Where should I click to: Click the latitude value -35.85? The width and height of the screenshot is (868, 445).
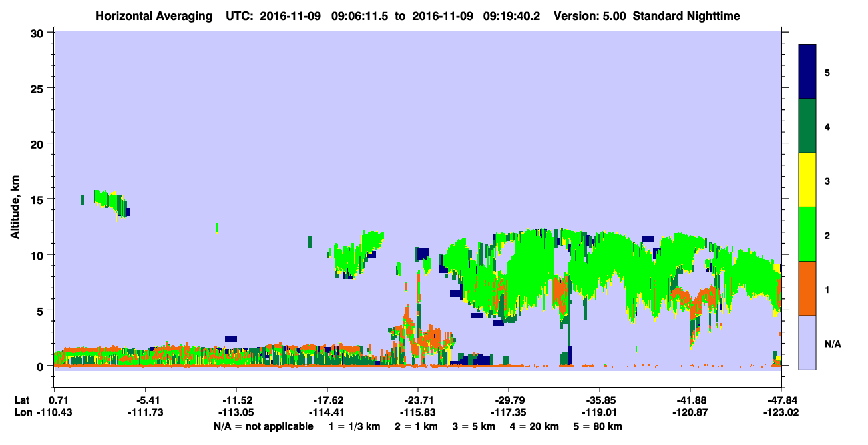point(600,400)
